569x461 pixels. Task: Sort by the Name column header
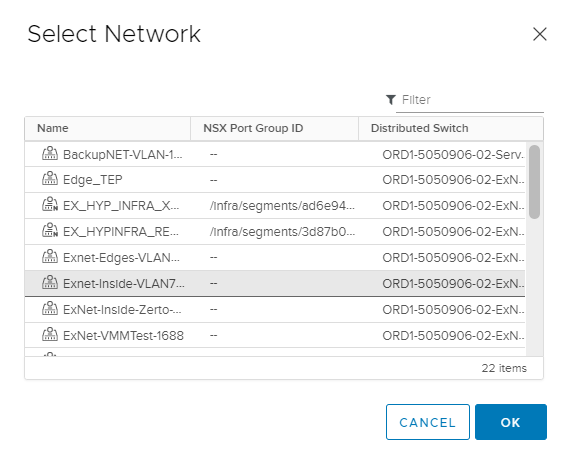(107, 128)
